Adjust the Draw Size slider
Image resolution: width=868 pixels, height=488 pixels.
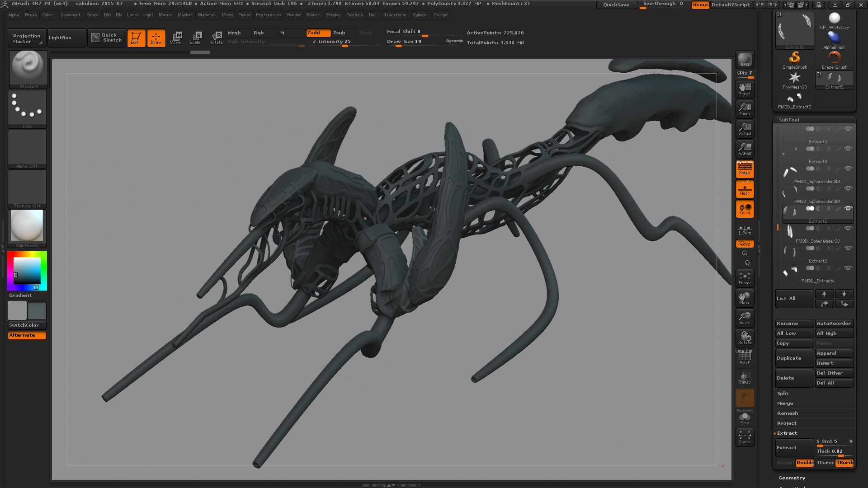tap(424, 42)
